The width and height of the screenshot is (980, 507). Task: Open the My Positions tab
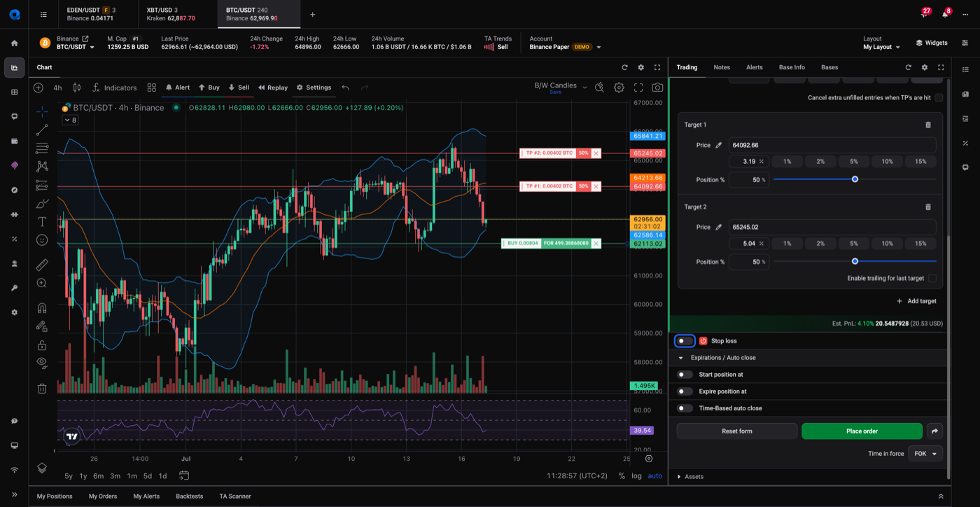[55, 496]
